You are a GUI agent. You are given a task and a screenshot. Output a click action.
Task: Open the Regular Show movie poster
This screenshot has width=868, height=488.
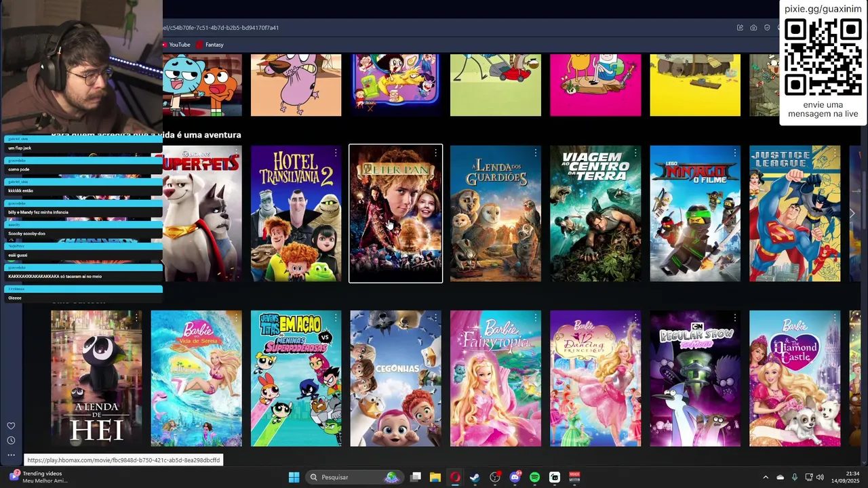click(x=695, y=378)
